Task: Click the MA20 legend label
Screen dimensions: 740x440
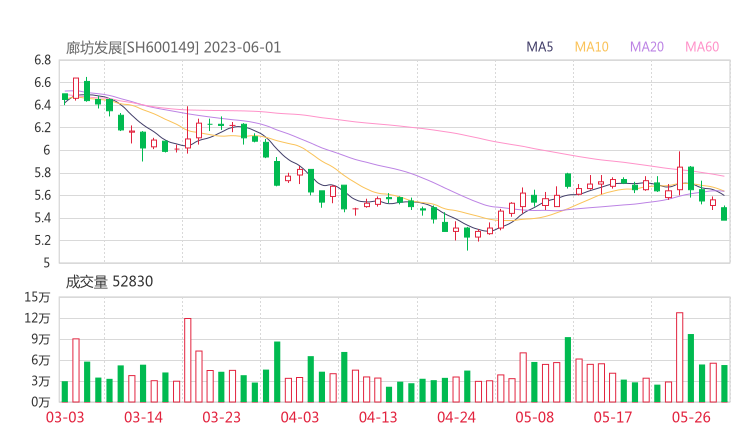Action: pyautogui.click(x=647, y=47)
